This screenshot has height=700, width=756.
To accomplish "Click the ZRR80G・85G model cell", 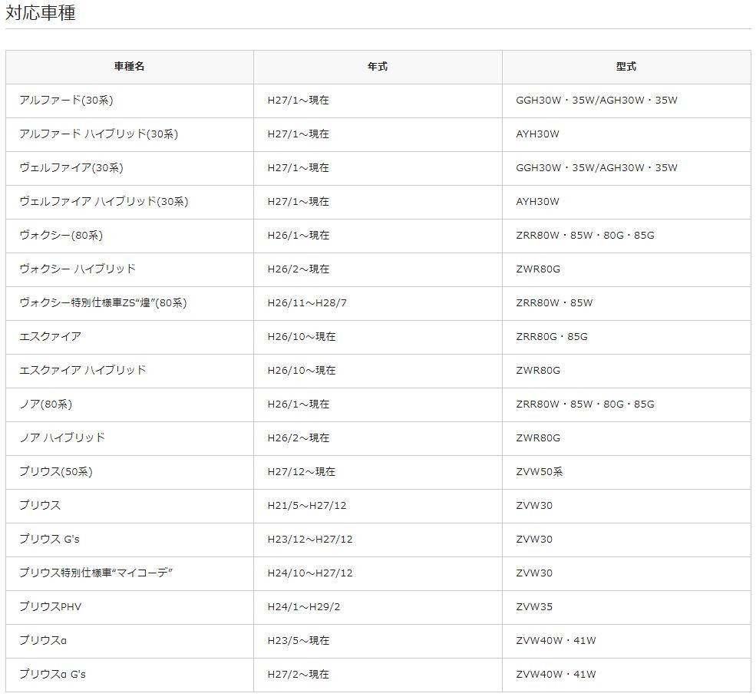I will click(x=626, y=336).
